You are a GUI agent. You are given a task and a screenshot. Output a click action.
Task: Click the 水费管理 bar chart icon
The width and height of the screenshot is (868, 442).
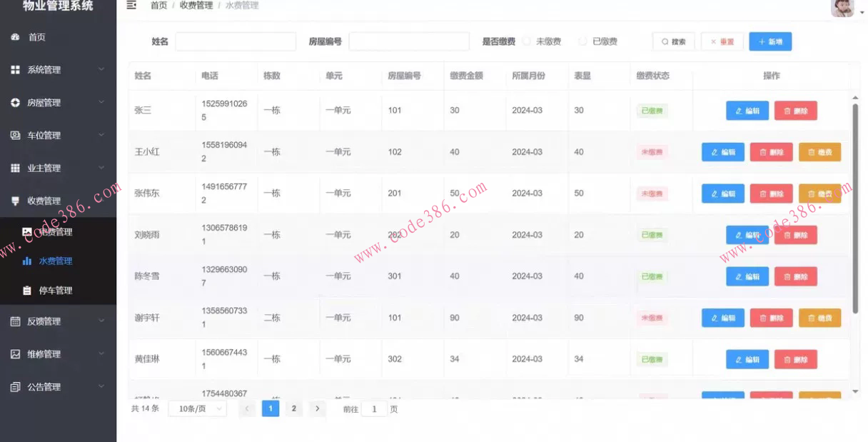click(27, 261)
